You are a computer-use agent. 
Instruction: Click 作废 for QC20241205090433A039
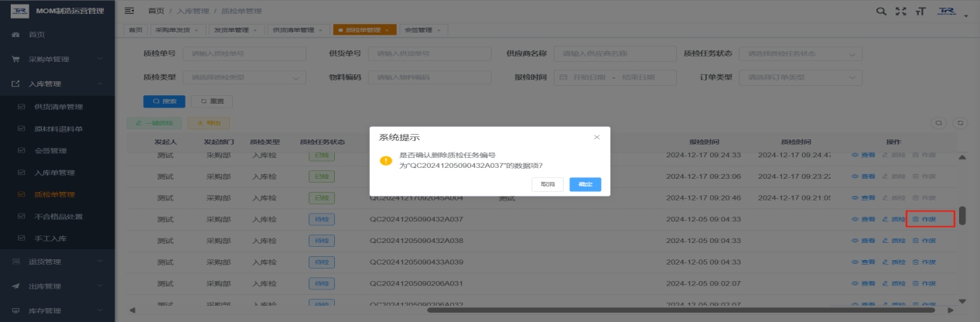point(924,262)
